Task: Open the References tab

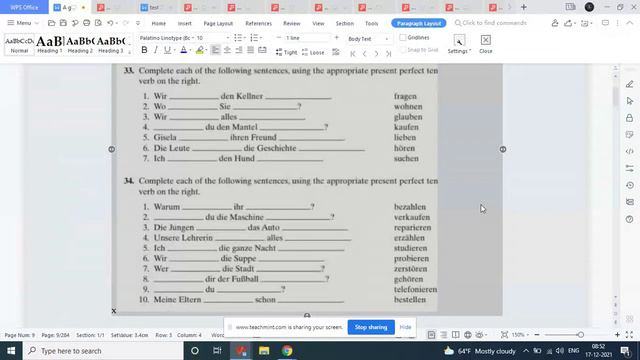Action: [x=258, y=23]
